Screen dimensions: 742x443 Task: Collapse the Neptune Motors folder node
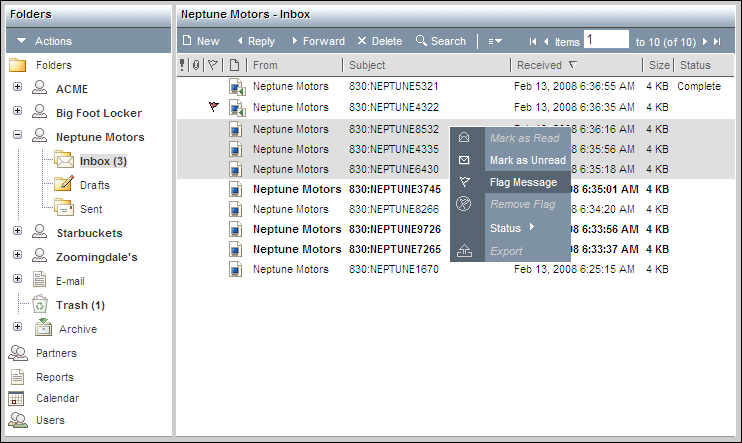[x=17, y=136]
